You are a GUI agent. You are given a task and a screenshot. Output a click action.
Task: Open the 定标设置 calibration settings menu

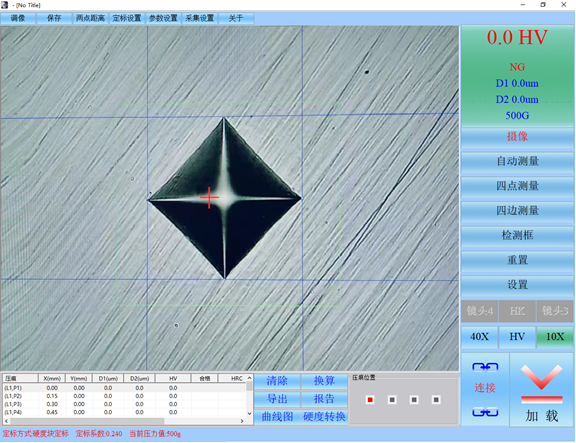[127, 18]
